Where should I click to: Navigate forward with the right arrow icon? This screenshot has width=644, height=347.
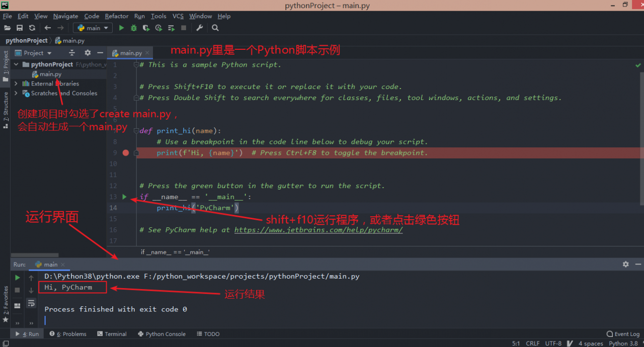(x=60, y=28)
